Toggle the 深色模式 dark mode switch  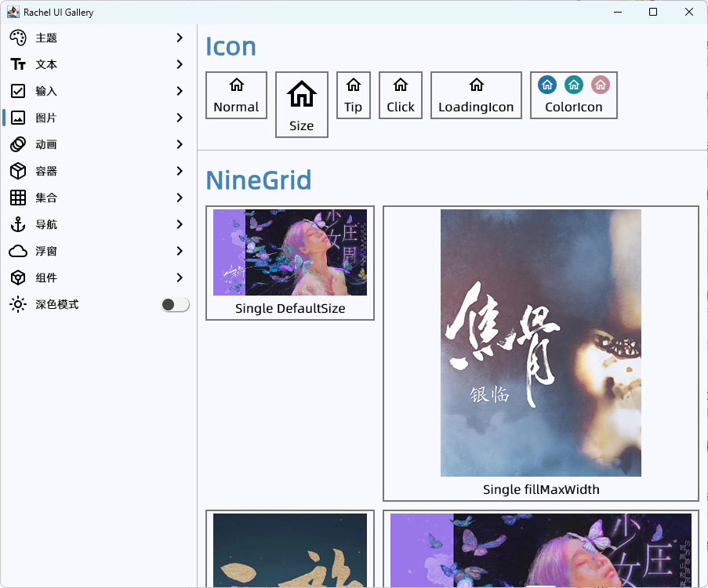pyautogui.click(x=175, y=304)
